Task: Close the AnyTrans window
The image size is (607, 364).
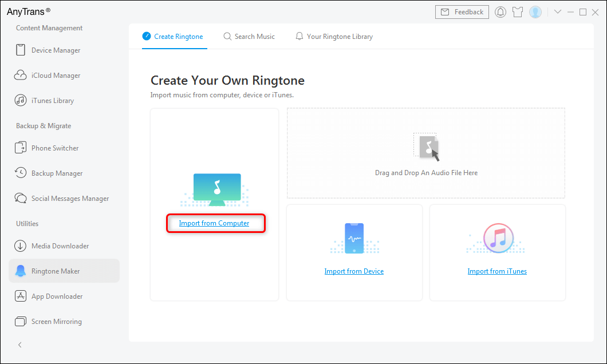Action: click(596, 12)
